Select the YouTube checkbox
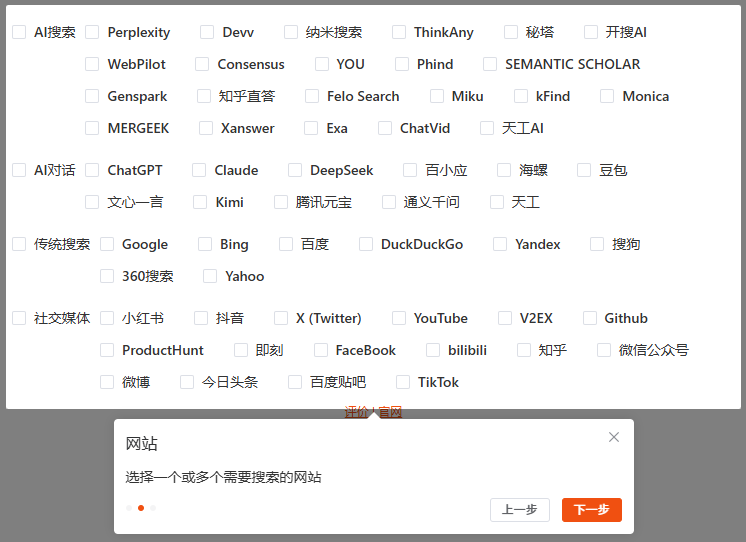Screen dimensions: 746x542 coord(399,318)
